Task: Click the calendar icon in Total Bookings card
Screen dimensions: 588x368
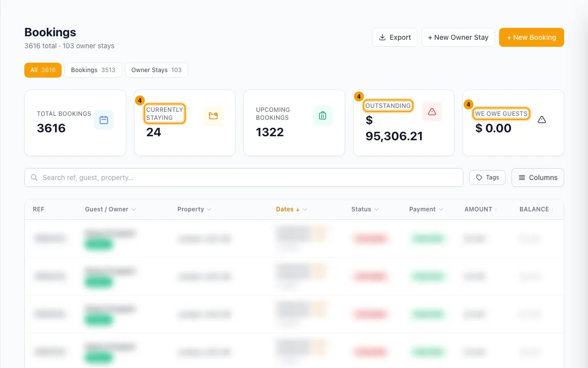Action: coord(104,120)
